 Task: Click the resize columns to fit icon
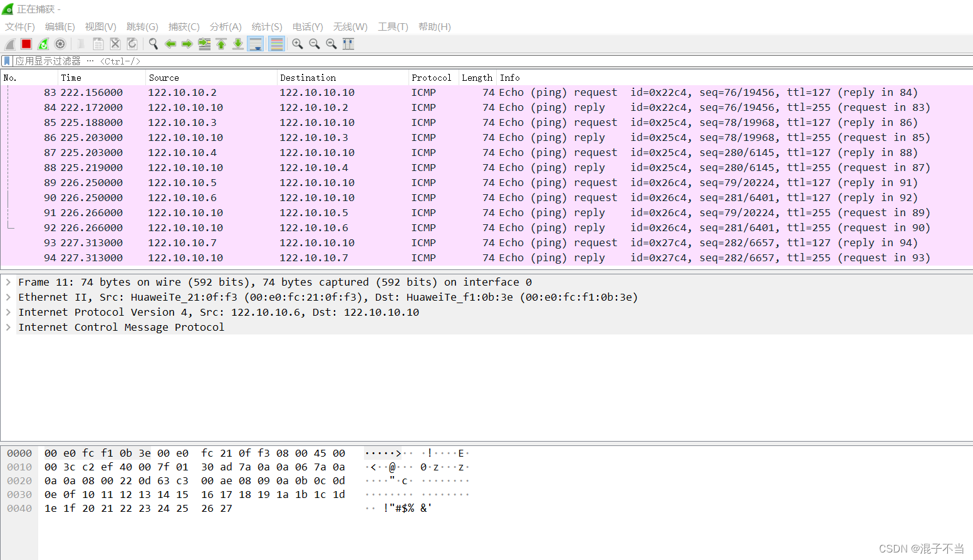pyautogui.click(x=348, y=44)
